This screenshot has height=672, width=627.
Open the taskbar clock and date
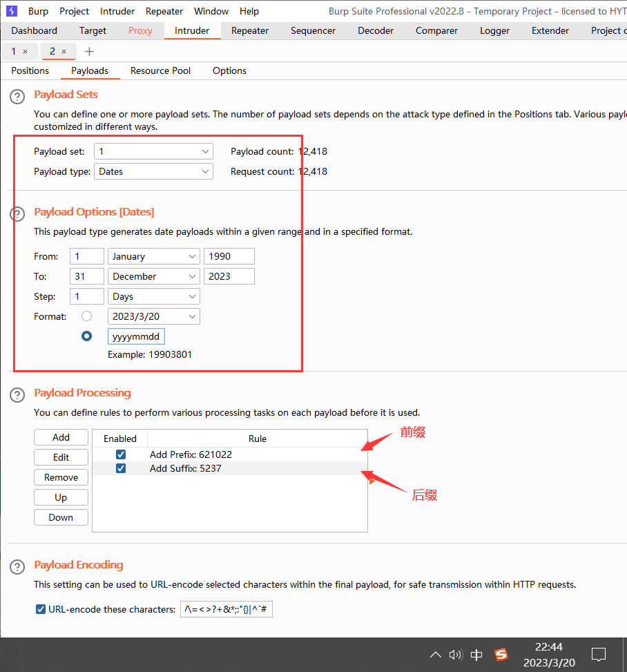(x=549, y=655)
